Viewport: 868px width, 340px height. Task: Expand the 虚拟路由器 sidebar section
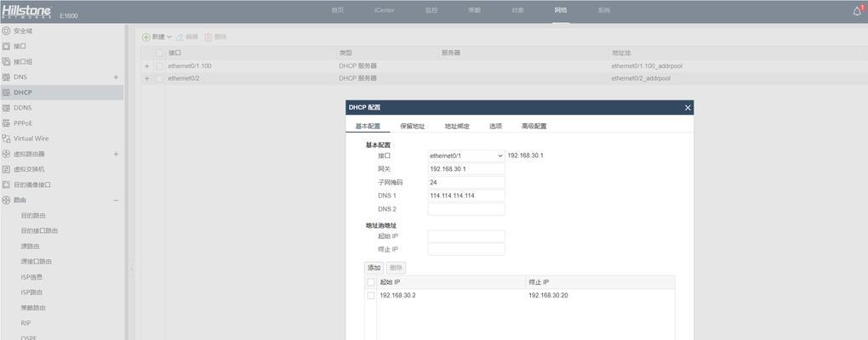pyautogui.click(x=116, y=154)
